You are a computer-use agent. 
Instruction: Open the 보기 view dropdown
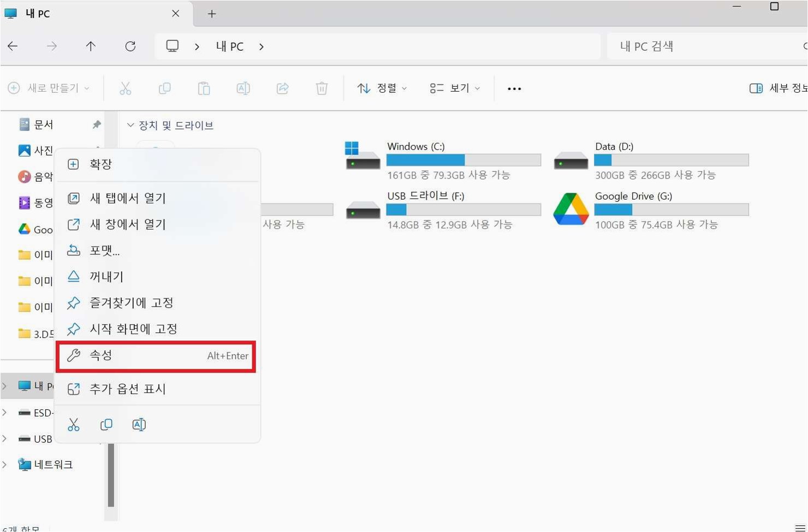pyautogui.click(x=455, y=88)
